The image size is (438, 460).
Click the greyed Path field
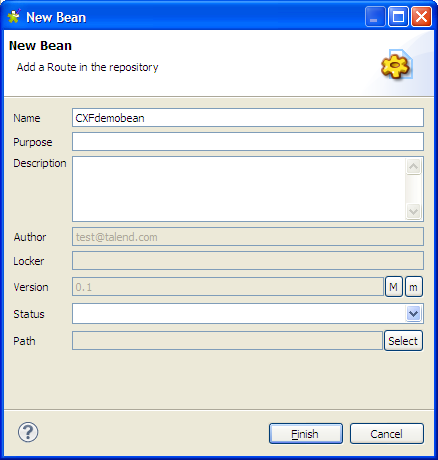point(227,341)
